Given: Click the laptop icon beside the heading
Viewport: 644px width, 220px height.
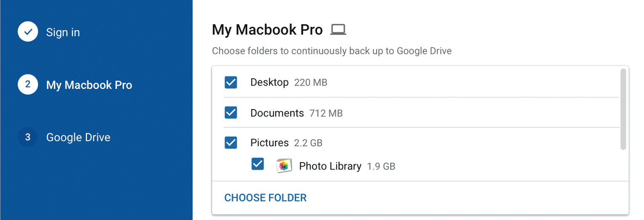Looking at the screenshot, I should pos(338,30).
